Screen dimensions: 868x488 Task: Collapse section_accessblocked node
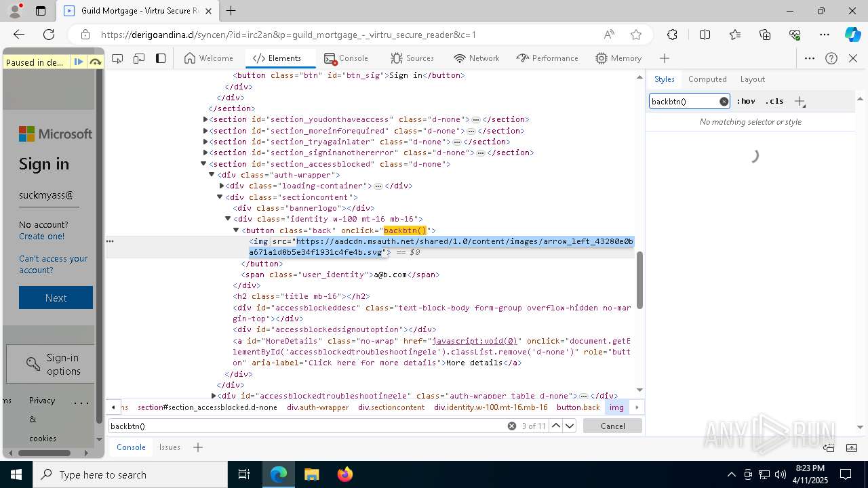203,163
